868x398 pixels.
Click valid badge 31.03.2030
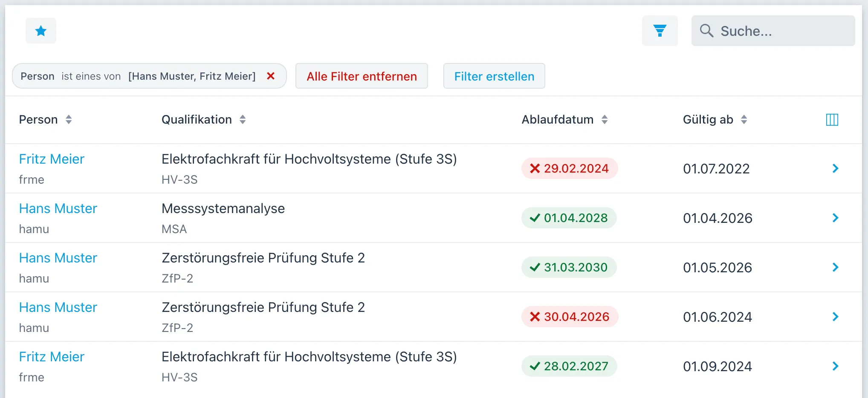coord(569,267)
